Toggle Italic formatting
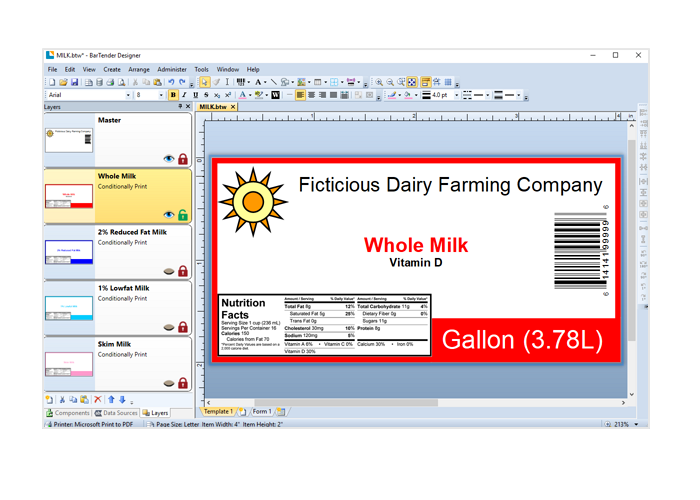Viewport: 700px width, 500px height. (x=184, y=95)
